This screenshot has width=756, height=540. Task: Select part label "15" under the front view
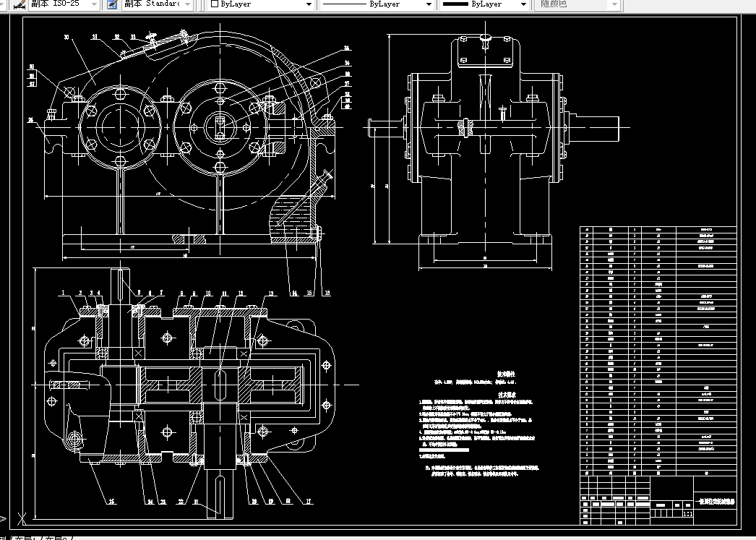click(309, 293)
